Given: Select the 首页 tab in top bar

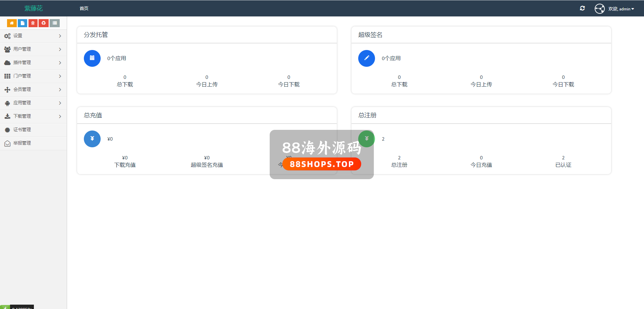Looking at the screenshot, I should [x=84, y=8].
